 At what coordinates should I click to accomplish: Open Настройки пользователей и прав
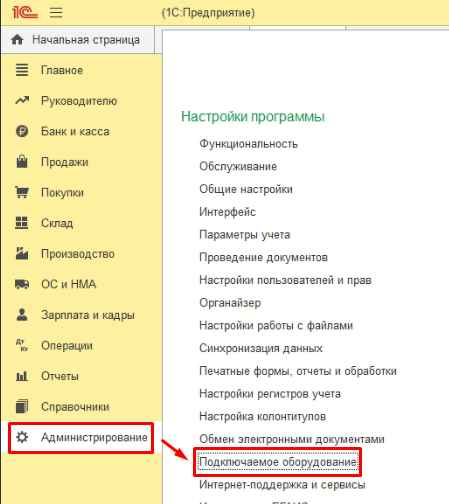click(285, 280)
